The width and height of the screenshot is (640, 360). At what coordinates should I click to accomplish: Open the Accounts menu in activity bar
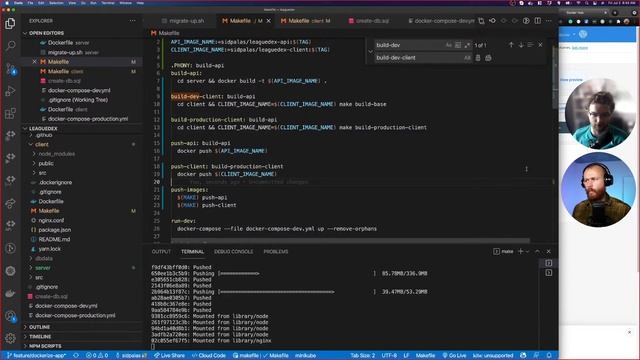click(10, 316)
